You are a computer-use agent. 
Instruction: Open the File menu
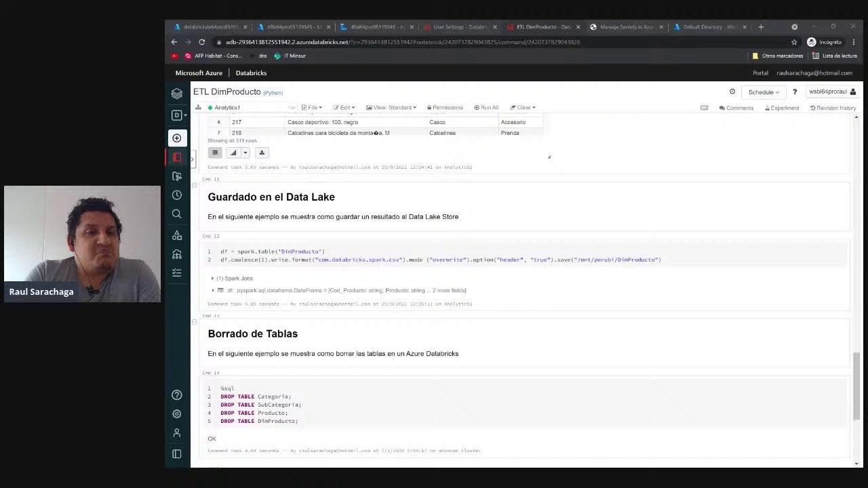coord(312,108)
